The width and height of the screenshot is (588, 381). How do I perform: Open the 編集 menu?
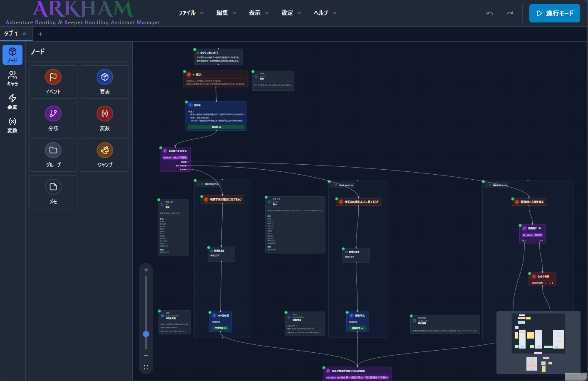(226, 13)
